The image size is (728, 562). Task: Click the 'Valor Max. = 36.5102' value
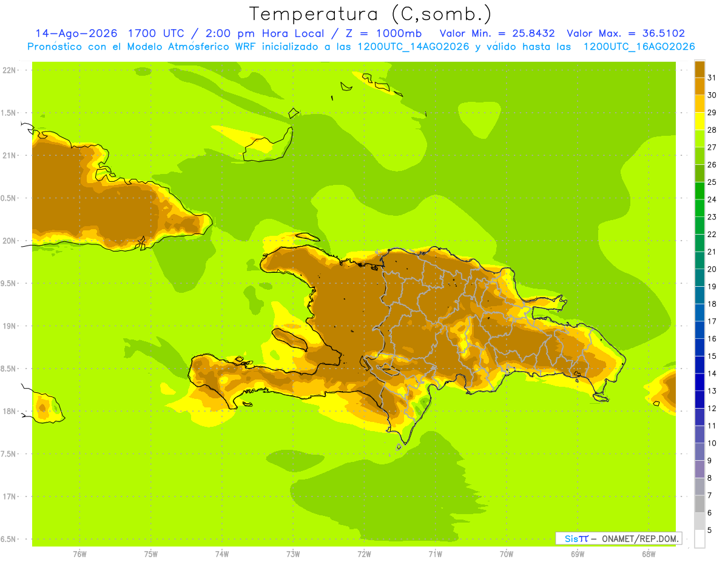tap(625, 33)
